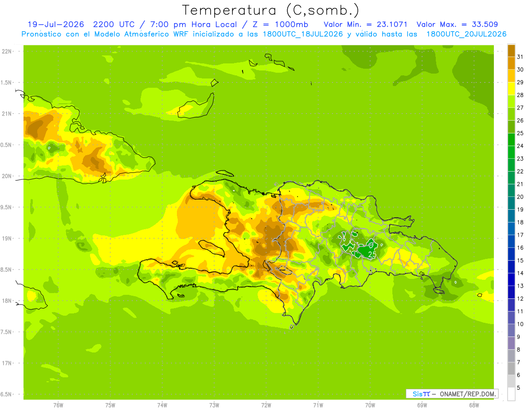Click the "1800UTC_18JUL2026" initialization time
The width and height of the screenshot is (532, 411).
pos(301,34)
